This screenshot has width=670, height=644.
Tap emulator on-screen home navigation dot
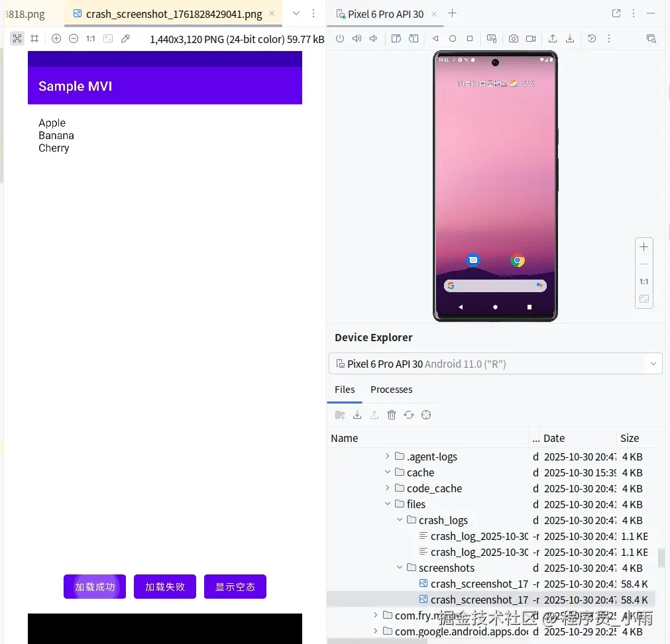(x=495, y=307)
